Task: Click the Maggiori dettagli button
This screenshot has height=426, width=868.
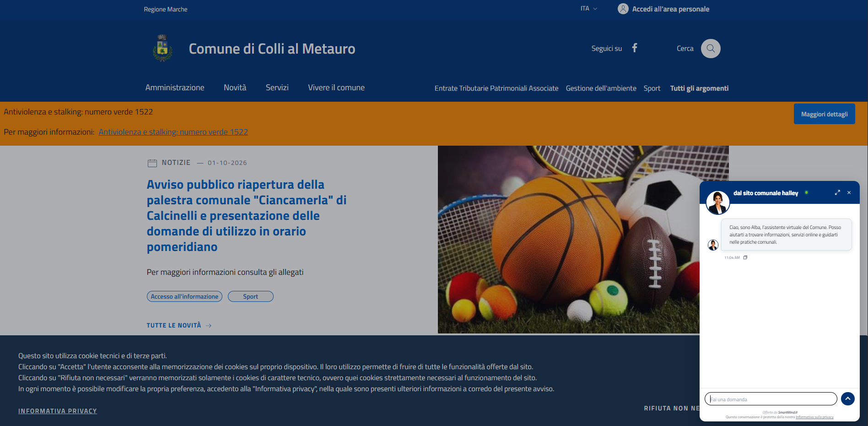Action: pos(824,114)
